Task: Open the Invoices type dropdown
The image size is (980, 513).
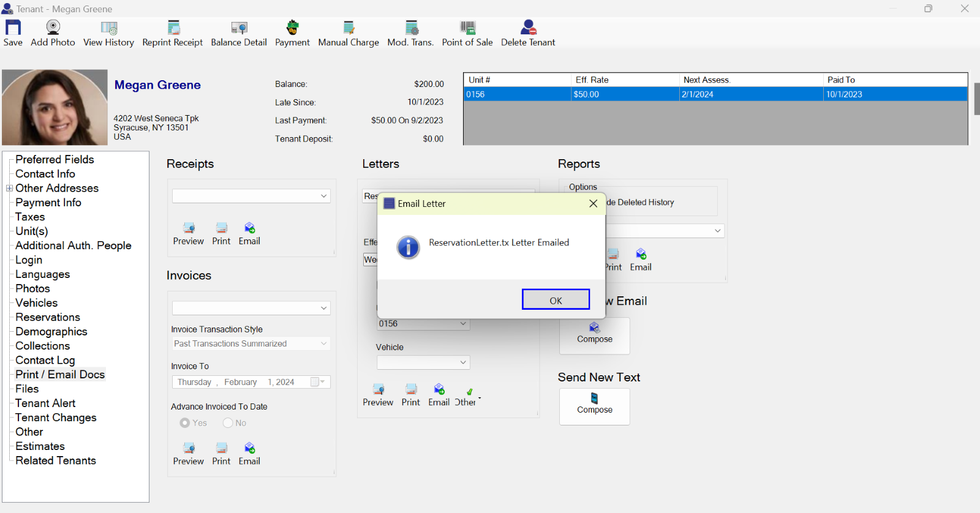Action: click(323, 308)
